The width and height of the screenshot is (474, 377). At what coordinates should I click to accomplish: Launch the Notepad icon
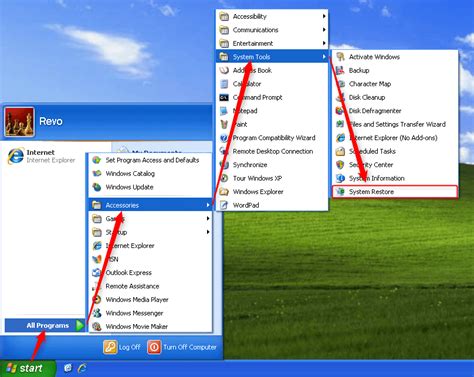click(x=224, y=111)
